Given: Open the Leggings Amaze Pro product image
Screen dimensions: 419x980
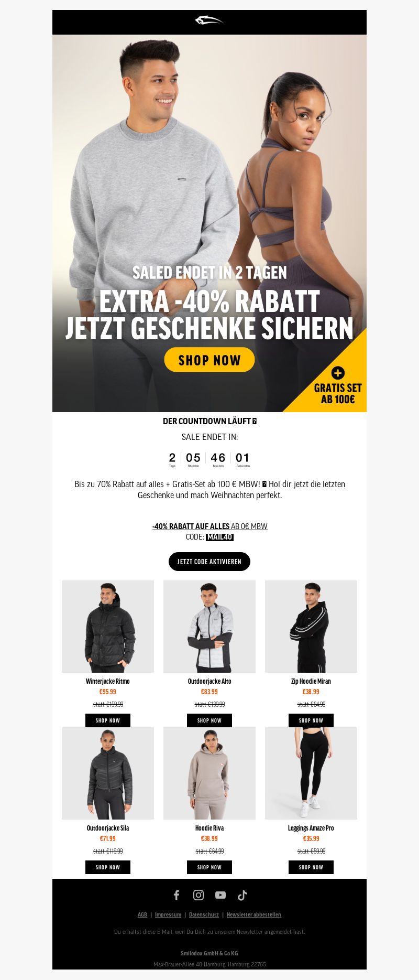Looking at the screenshot, I should (x=311, y=773).
